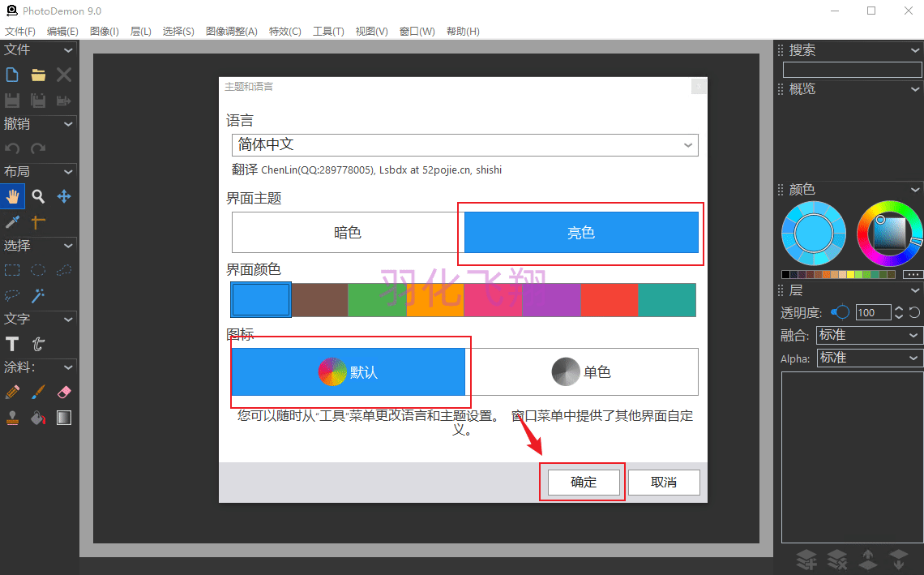Select the Move layer tool

[x=64, y=196]
